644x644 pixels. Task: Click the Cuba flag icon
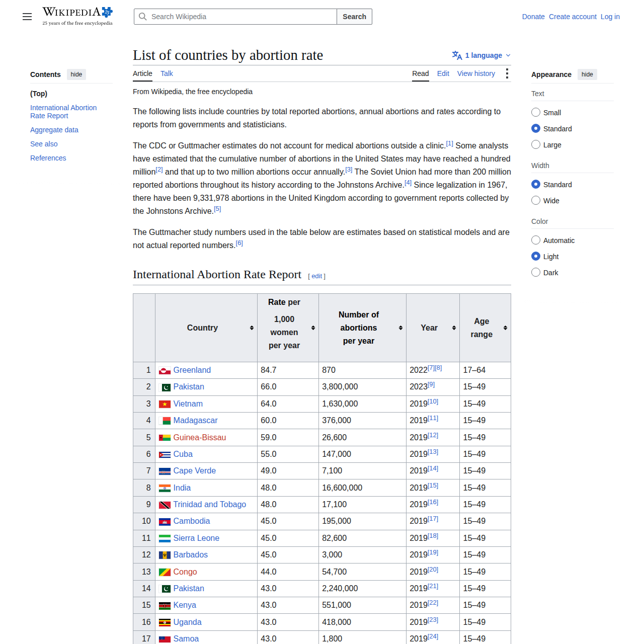[165, 454]
